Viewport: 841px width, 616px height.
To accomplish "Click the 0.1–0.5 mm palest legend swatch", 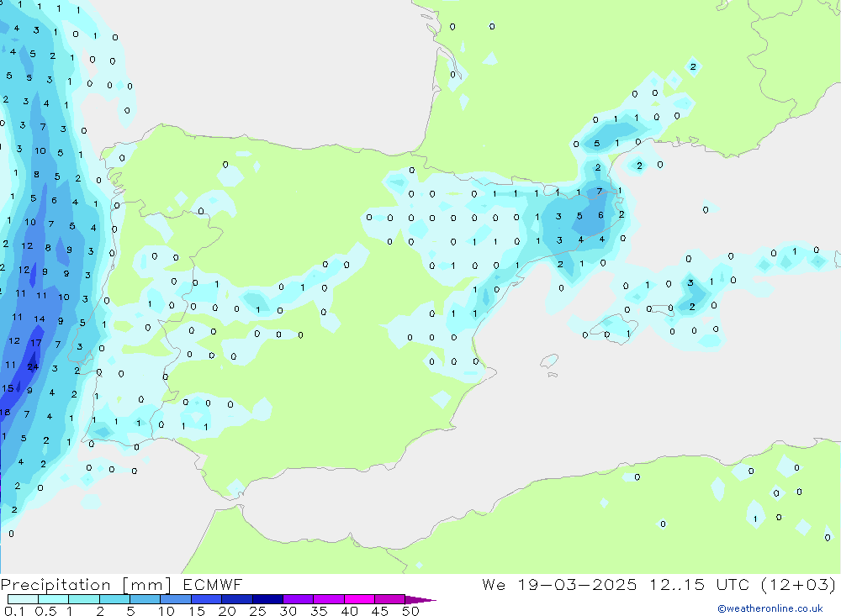I will tap(23, 599).
